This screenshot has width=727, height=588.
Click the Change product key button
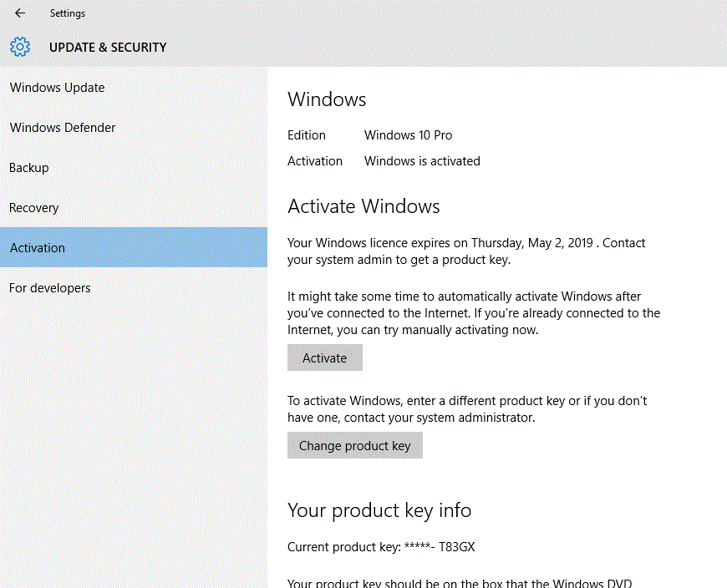tap(354, 445)
